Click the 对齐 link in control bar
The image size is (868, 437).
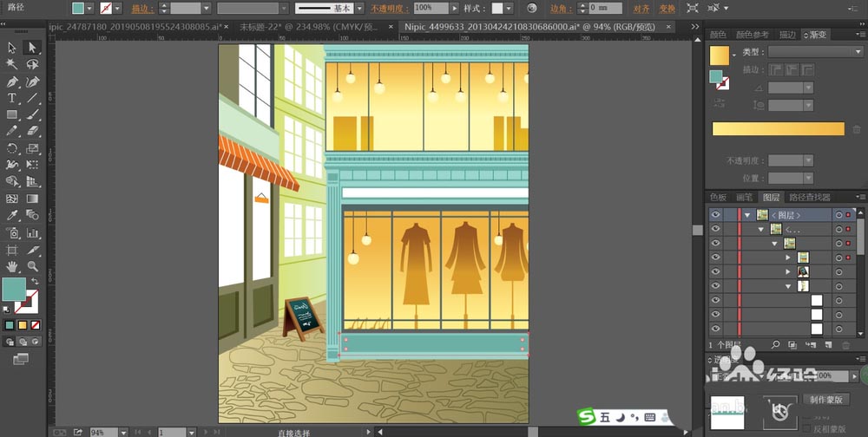pos(641,8)
